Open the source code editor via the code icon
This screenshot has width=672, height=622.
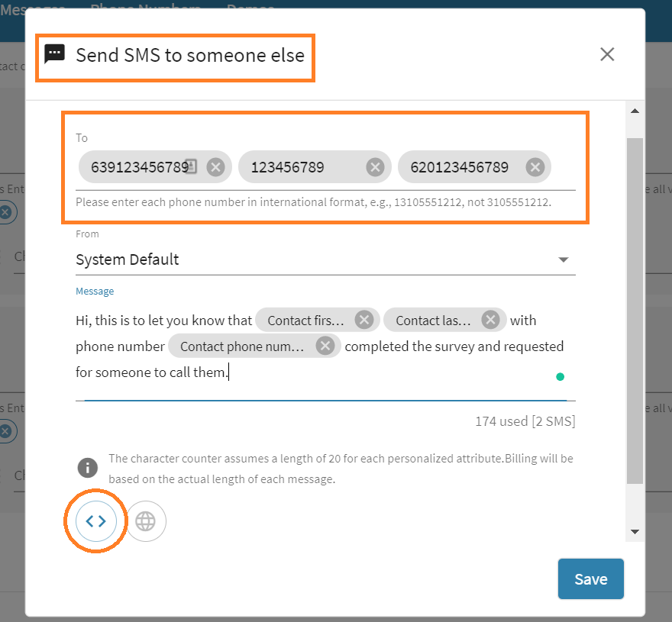pos(95,520)
